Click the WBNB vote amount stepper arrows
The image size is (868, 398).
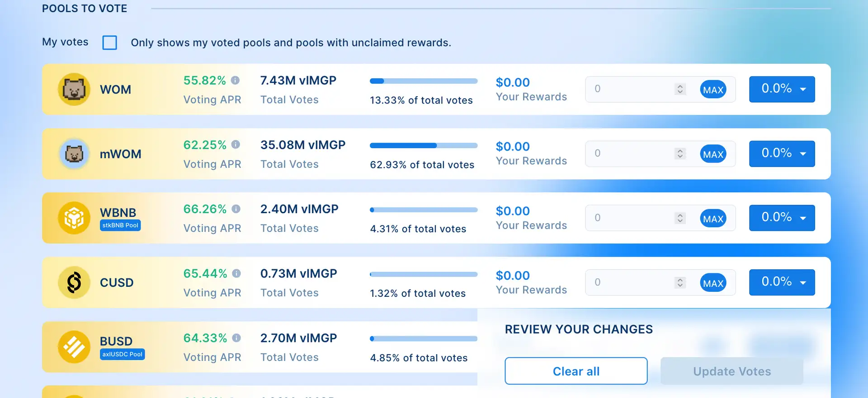680,218
